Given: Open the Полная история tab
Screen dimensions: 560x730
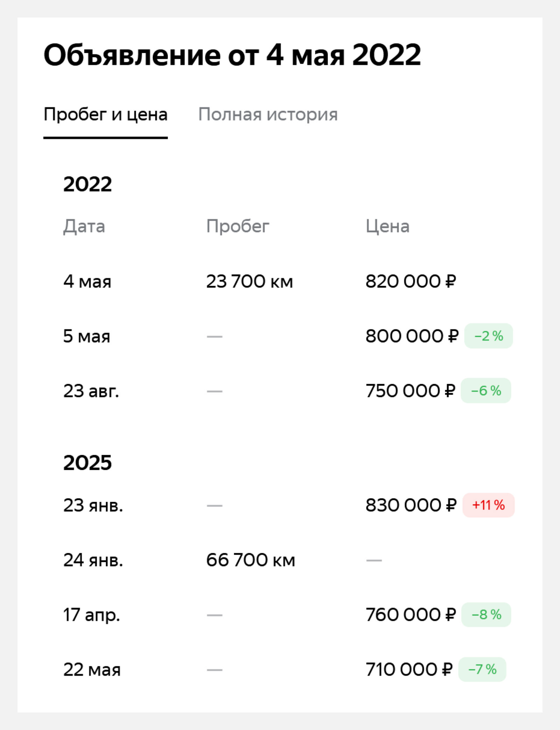Looking at the screenshot, I should click(x=268, y=114).
